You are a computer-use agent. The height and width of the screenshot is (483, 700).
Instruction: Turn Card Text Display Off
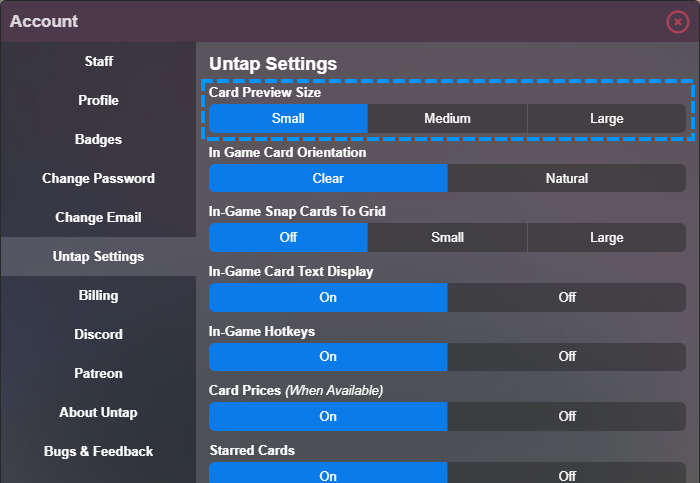pyautogui.click(x=567, y=297)
